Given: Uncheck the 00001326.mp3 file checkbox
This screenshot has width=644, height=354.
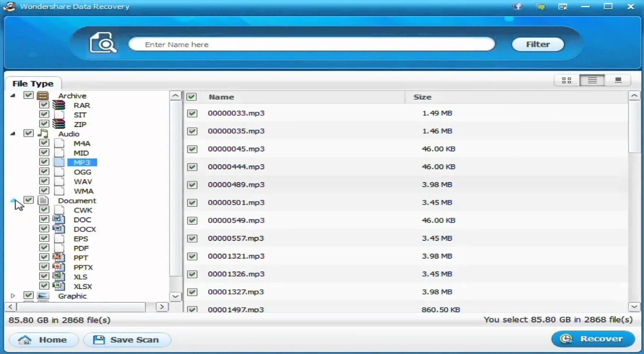Looking at the screenshot, I should [x=192, y=274].
